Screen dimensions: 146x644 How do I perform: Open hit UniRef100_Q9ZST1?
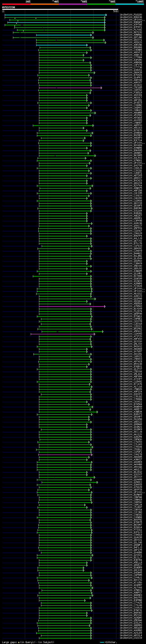(x=131, y=40)
